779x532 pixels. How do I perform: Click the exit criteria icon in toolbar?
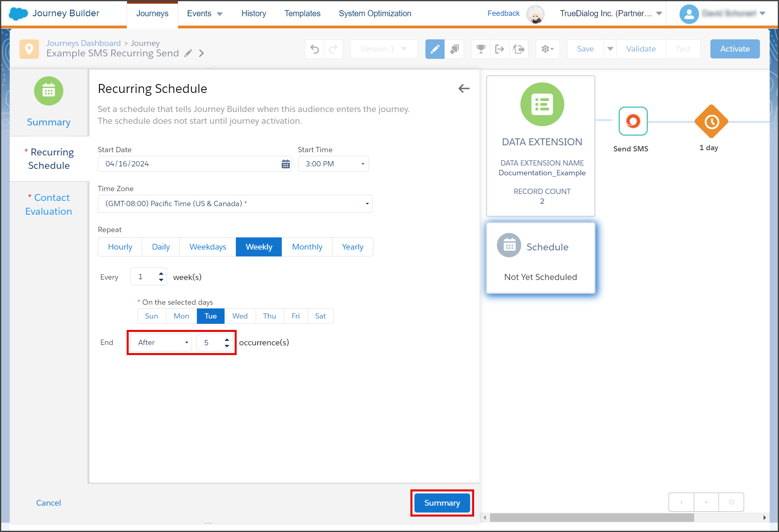tap(500, 49)
